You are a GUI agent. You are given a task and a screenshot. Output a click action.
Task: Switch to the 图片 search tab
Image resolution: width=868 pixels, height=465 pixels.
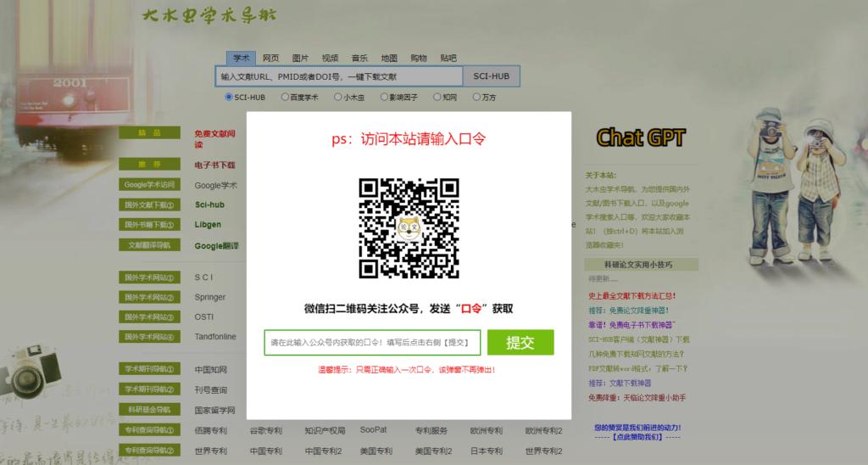[x=300, y=59]
